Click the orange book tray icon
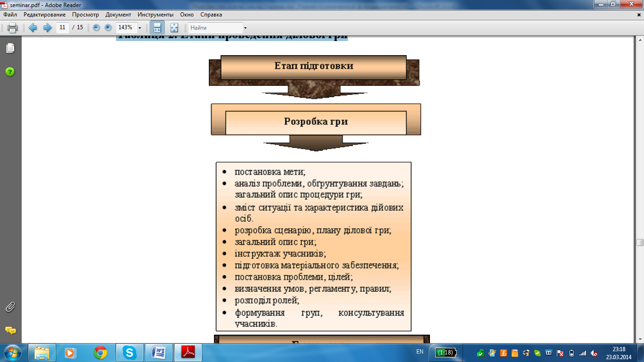This screenshot has height=362, width=644. click(514, 353)
